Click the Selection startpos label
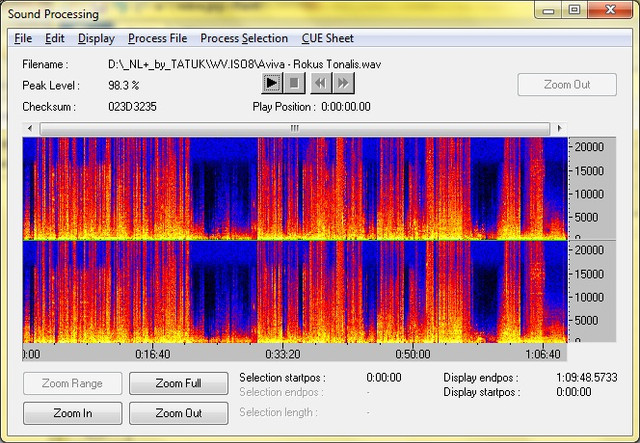Image resolution: width=640 pixels, height=443 pixels. click(282, 377)
